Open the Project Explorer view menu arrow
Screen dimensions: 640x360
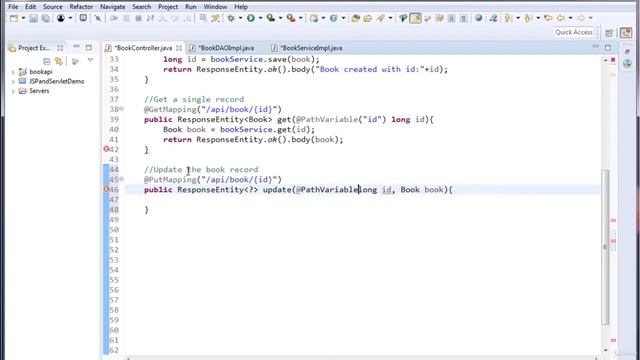[x=90, y=61]
